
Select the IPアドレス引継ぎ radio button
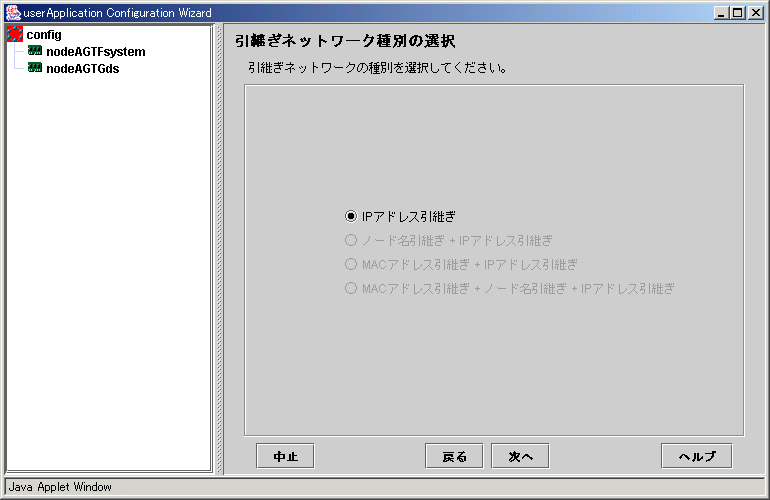351,216
